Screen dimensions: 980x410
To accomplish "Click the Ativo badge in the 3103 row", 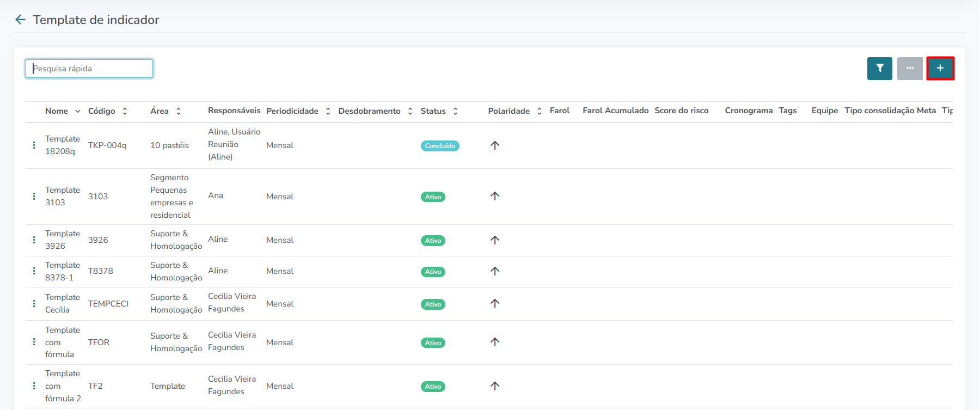I will point(433,197).
